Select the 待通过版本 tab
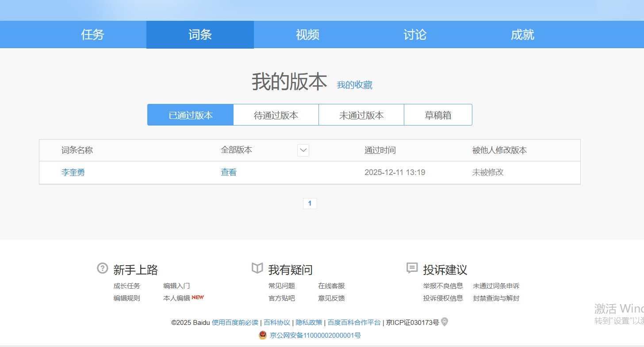 point(276,115)
